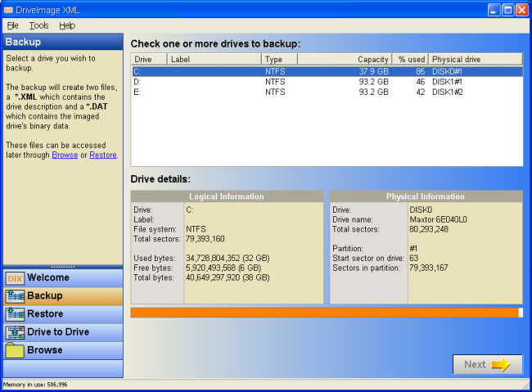Viewport: 532px width, 392px height.
Task: Click the 42 percent used cell
Action: (421, 92)
